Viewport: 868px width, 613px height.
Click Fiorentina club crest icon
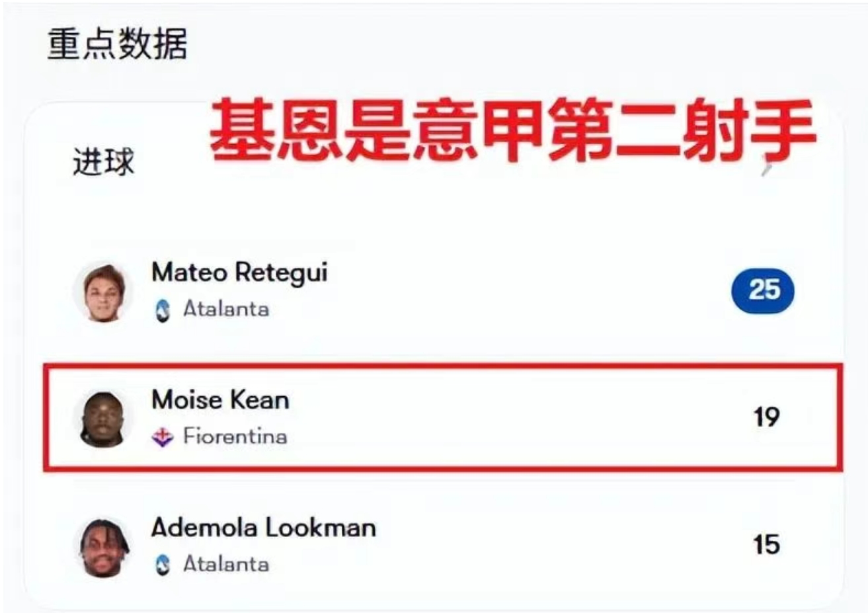point(163,436)
